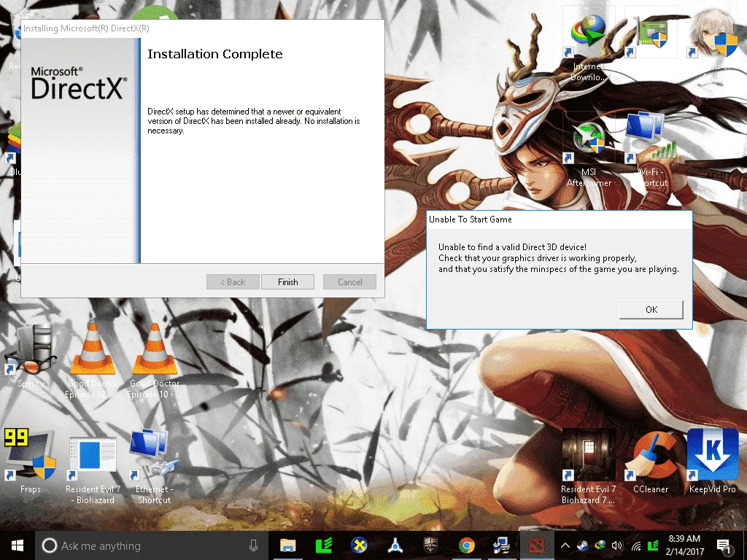Open Google Chrome from the taskbar
The image size is (747, 560).
(466, 545)
